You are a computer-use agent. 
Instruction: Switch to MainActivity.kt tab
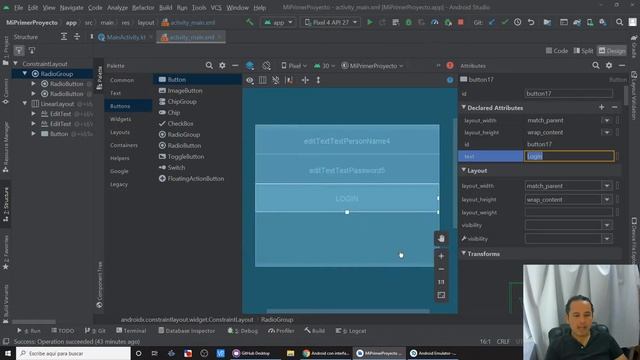click(x=126, y=37)
